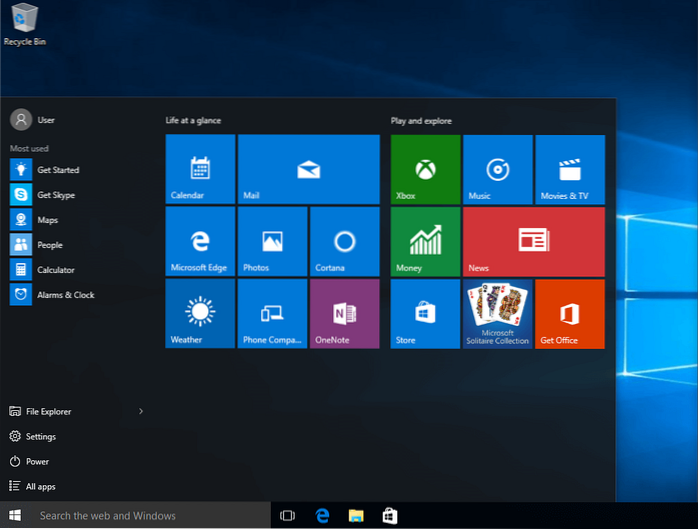Open the Power options menu
Image resolution: width=698 pixels, height=529 pixels.
coord(37,461)
